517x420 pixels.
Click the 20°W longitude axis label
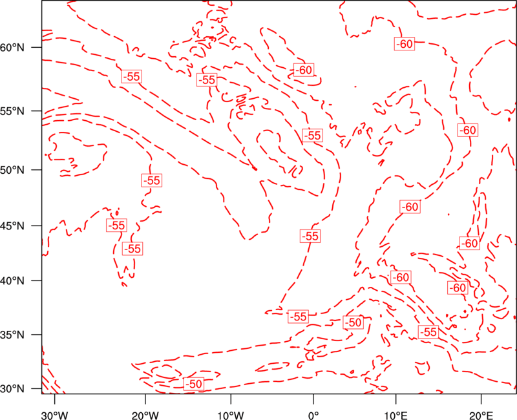[145, 415]
